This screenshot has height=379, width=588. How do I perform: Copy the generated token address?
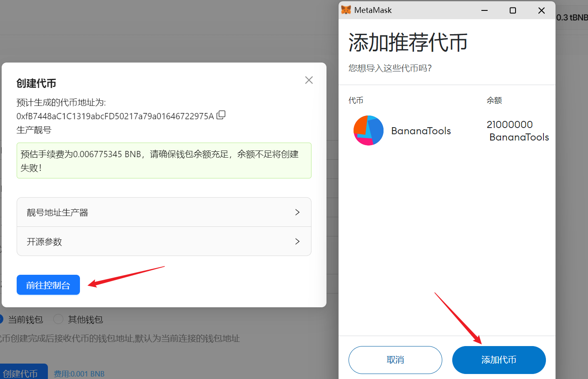click(221, 115)
